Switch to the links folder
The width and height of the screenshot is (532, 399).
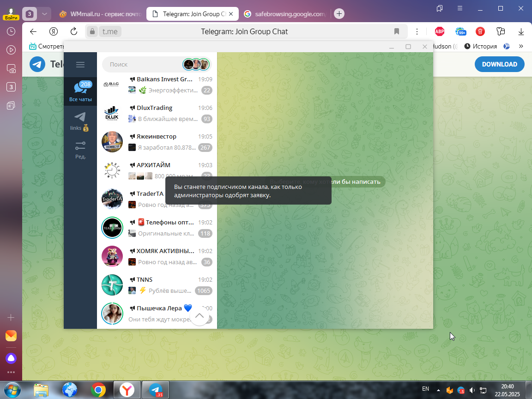(x=80, y=121)
